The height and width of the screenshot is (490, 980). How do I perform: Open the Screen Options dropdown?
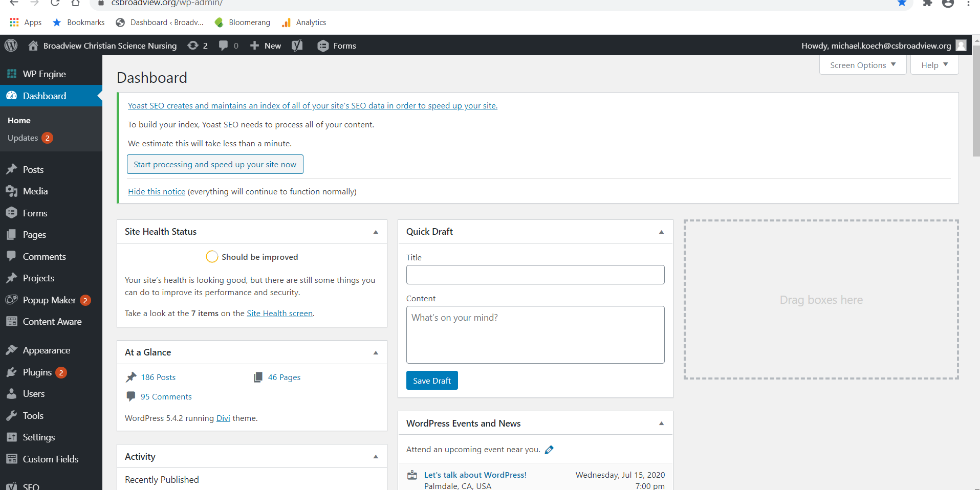pos(862,64)
